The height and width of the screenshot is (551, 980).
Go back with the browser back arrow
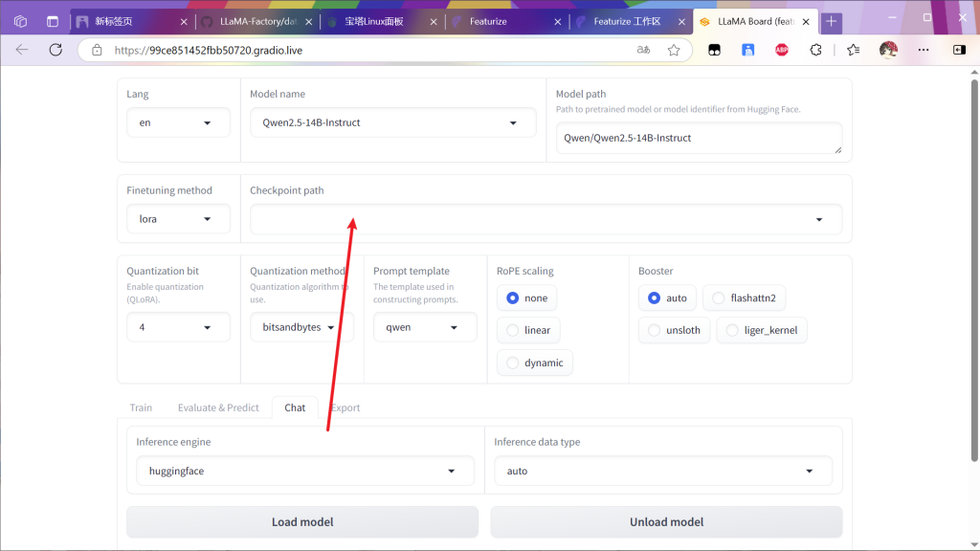tap(22, 50)
